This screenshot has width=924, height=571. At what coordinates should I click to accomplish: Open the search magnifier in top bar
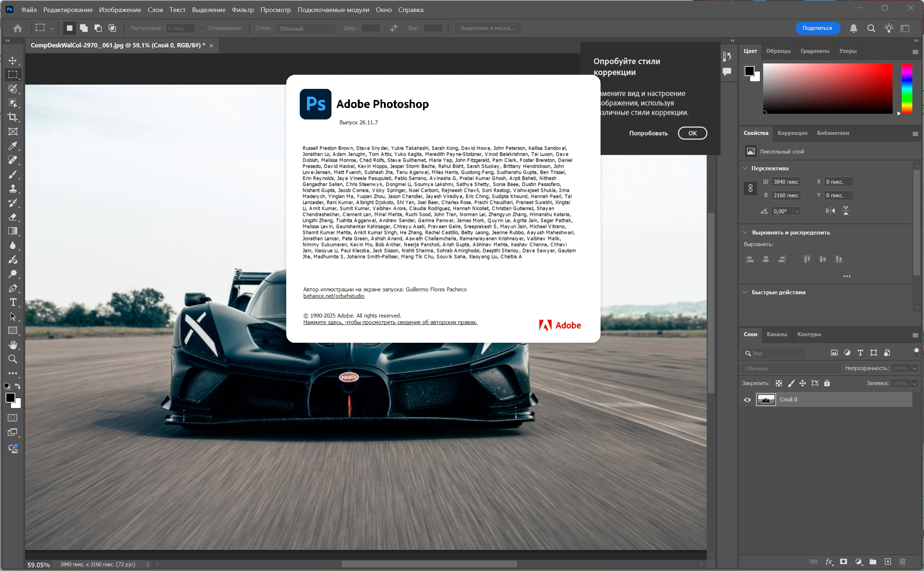[x=871, y=28]
